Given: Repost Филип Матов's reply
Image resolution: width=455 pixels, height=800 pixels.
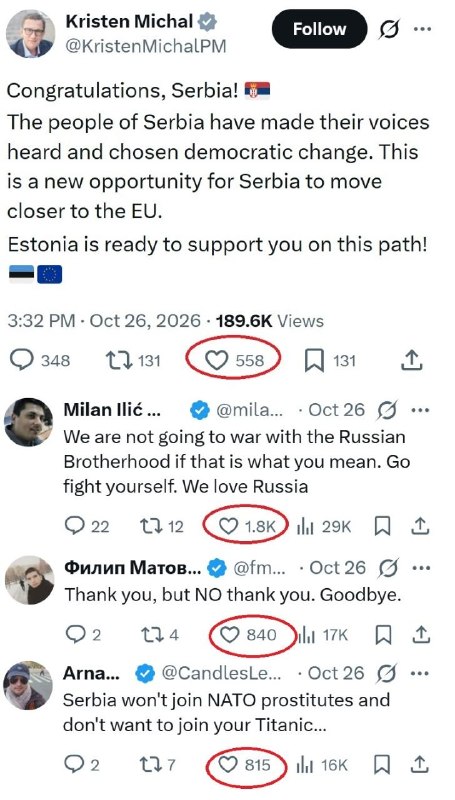Looking at the screenshot, I should (x=159, y=635).
